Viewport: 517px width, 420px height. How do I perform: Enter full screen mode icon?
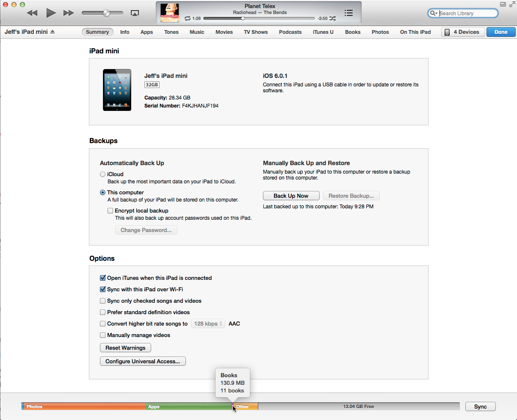(512, 4)
